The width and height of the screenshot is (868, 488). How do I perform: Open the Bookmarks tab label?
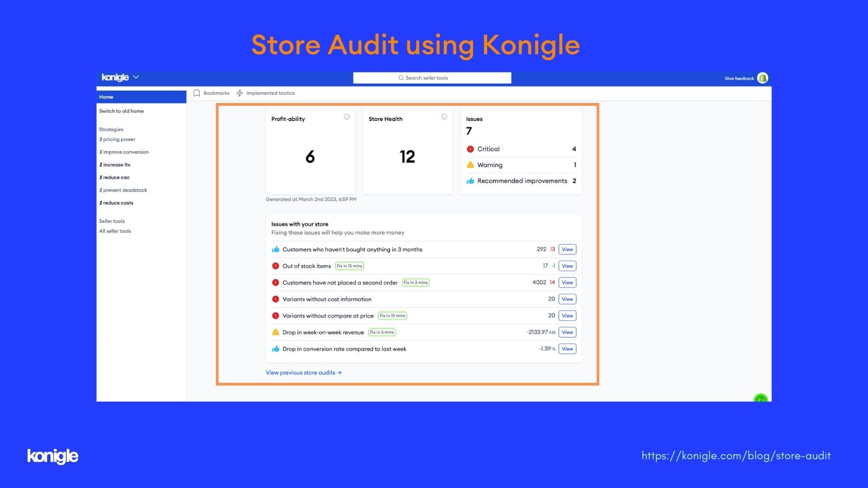click(216, 93)
